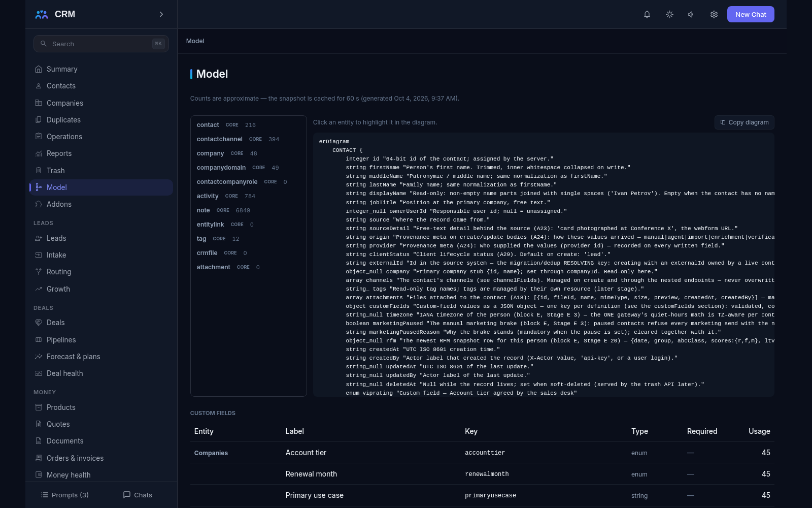This screenshot has width=812, height=508.
Task: Open Intake inbox icon
Action: click(x=39, y=255)
